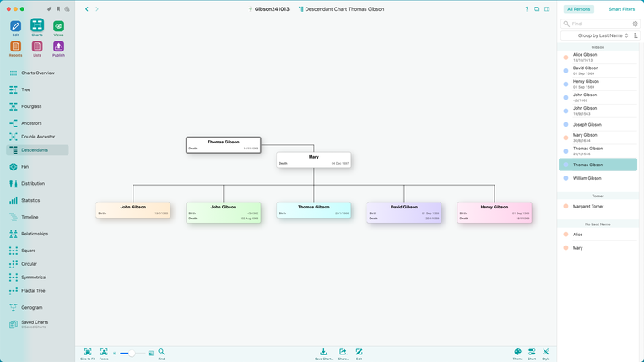This screenshot has width=644, height=362.
Task: Open the Theme palette options
Action: pos(517,354)
